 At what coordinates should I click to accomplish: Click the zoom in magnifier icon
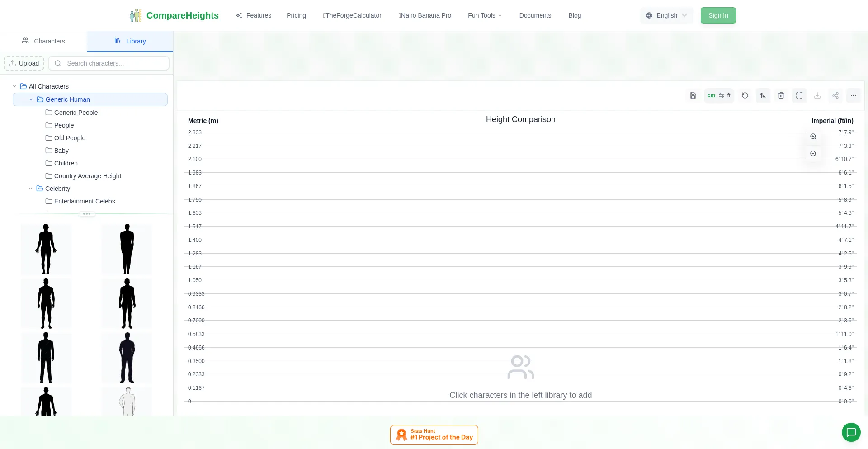point(813,137)
